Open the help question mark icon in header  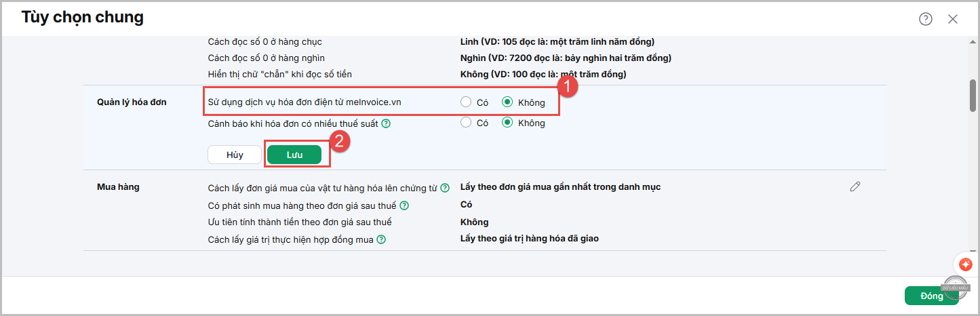pos(926,19)
